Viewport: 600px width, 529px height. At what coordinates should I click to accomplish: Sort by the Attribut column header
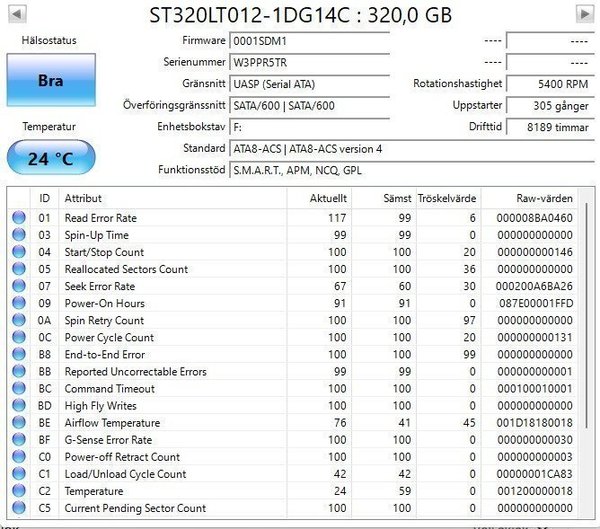click(83, 198)
